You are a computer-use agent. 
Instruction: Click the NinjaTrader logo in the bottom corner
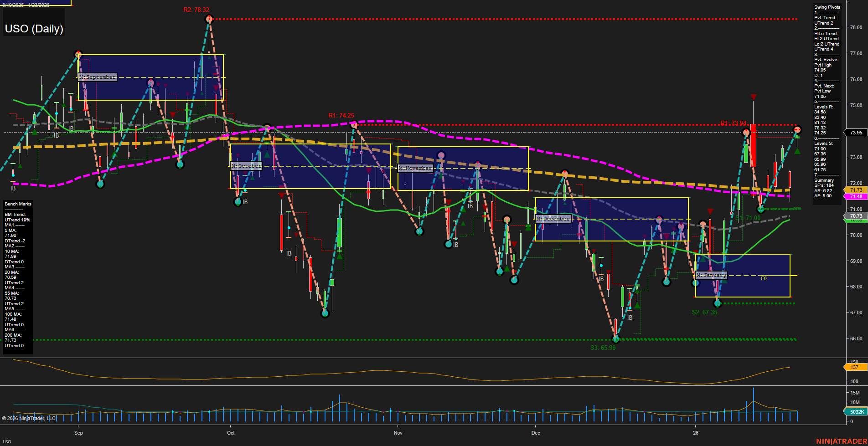pyautogui.click(x=841, y=441)
